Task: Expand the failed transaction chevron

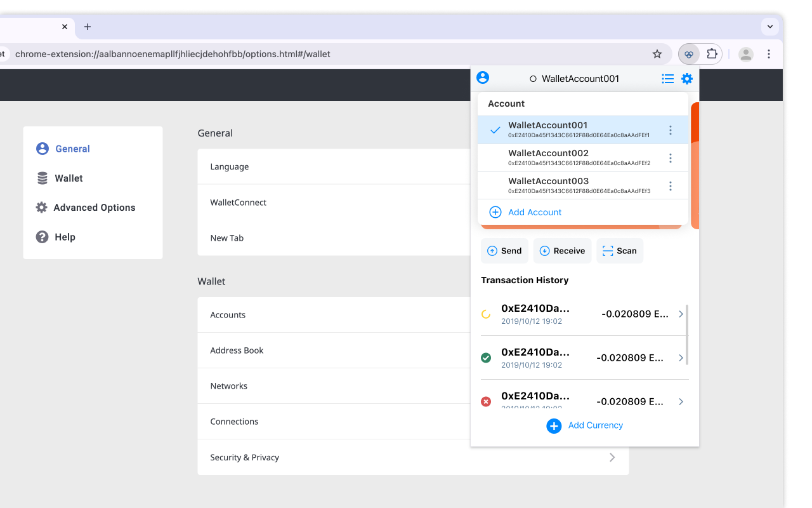Action: click(681, 401)
